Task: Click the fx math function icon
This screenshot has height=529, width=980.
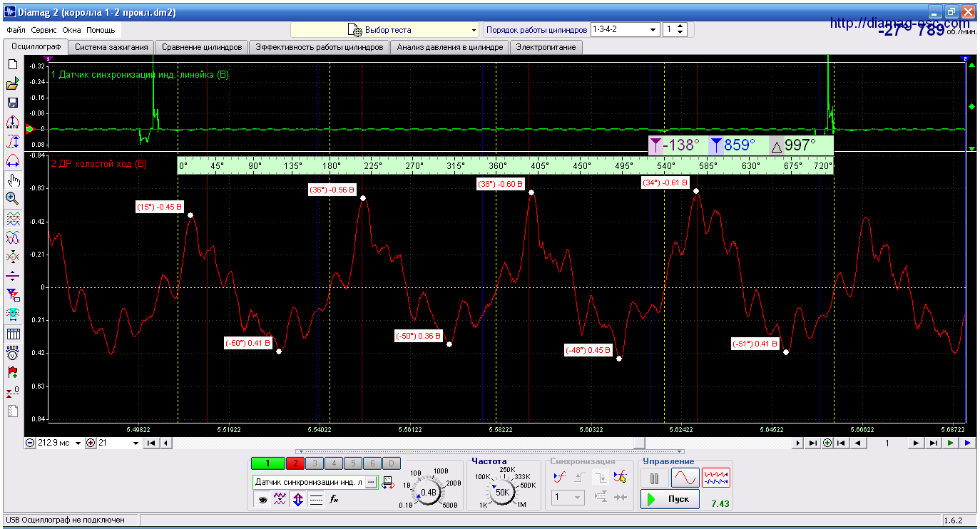Action: tap(334, 500)
